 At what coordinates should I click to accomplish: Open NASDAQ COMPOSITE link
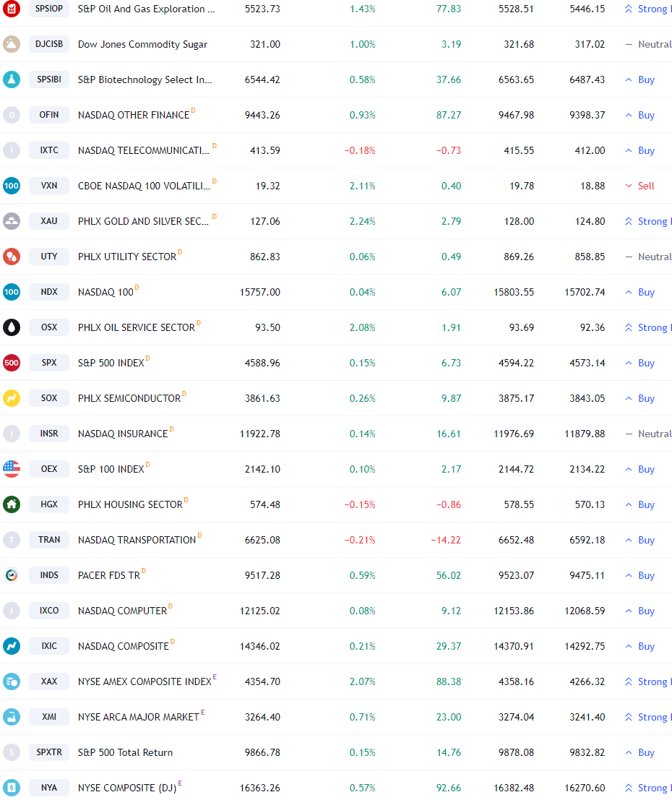(123, 646)
